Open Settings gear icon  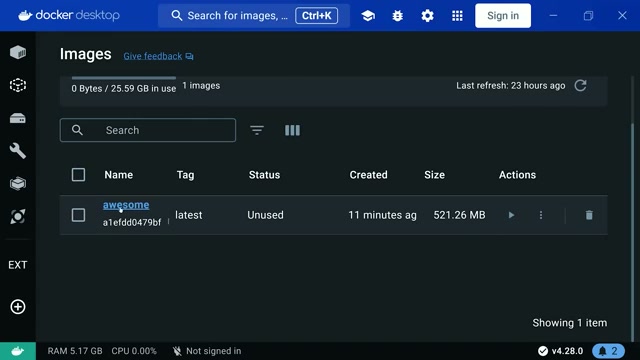coord(427,16)
